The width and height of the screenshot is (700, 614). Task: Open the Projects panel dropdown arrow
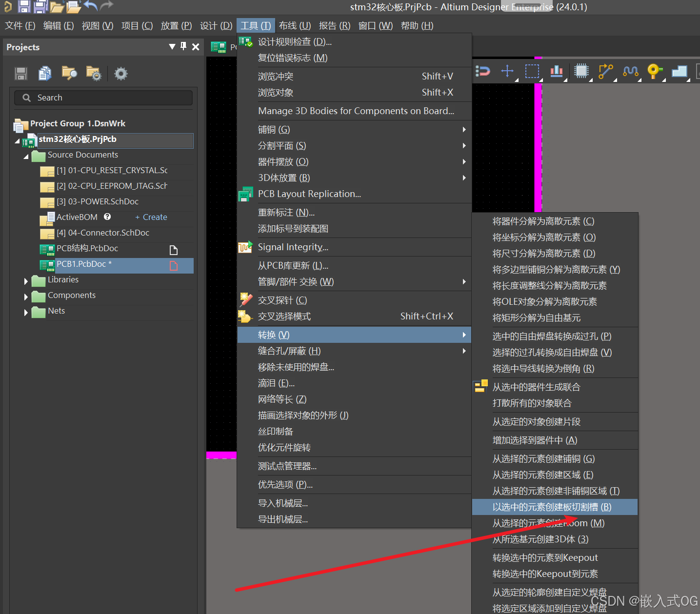(x=172, y=46)
